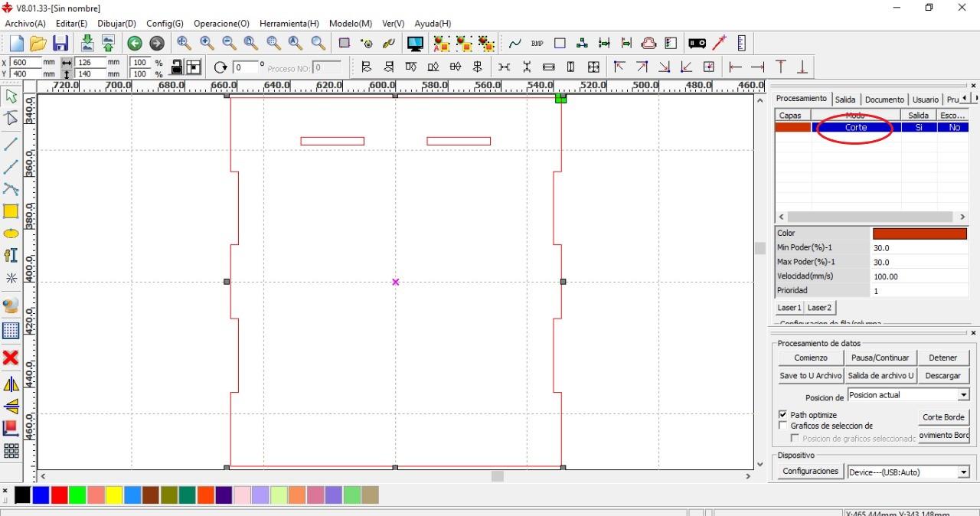Click the Corte Borde button
This screenshot has height=516, width=980.
pyautogui.click(x=943, y=417)
